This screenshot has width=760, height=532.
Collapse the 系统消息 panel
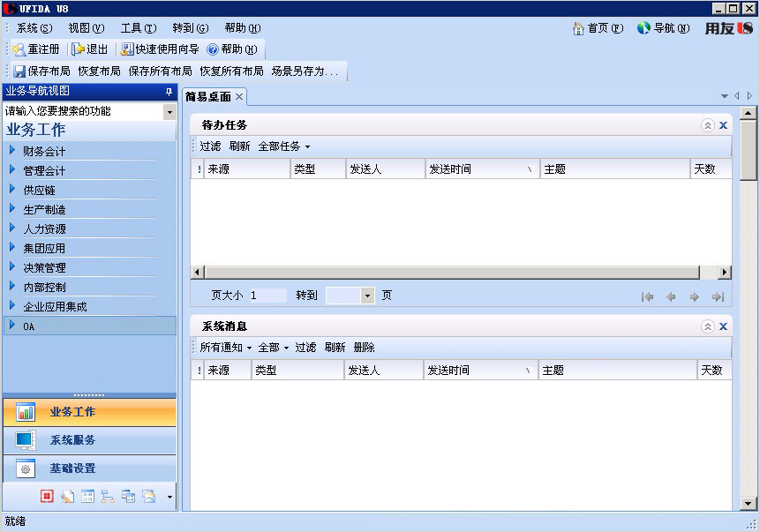[706, 326]
